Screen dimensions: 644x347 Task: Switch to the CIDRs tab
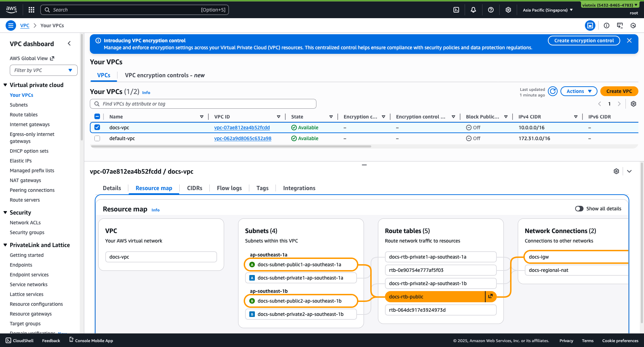195,188
